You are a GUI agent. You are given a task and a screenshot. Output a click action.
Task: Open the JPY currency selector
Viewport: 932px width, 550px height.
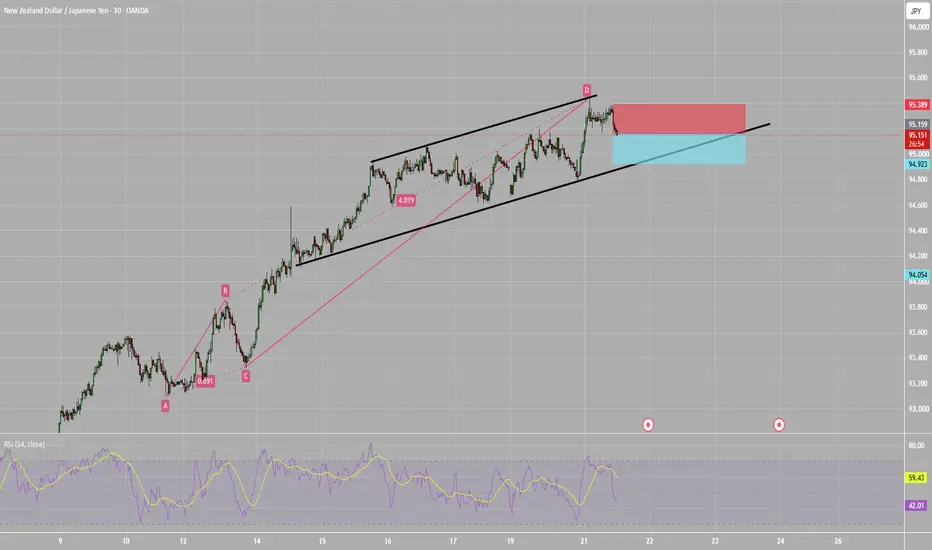coord(917,11)
